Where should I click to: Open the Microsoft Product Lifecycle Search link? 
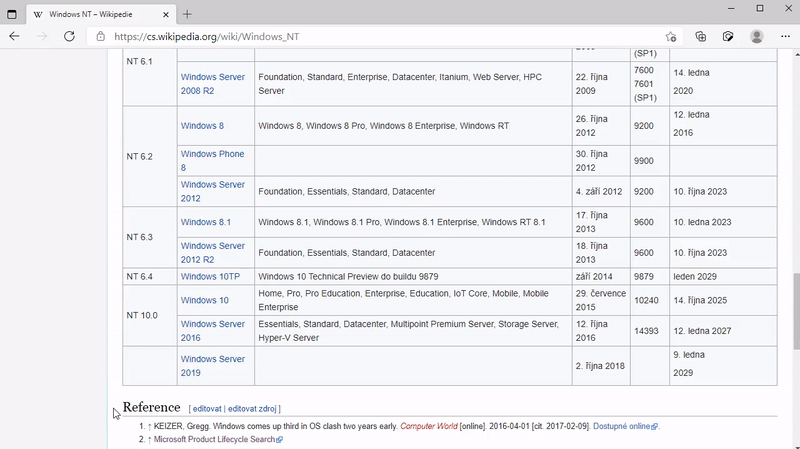click(x=214, y=439)
